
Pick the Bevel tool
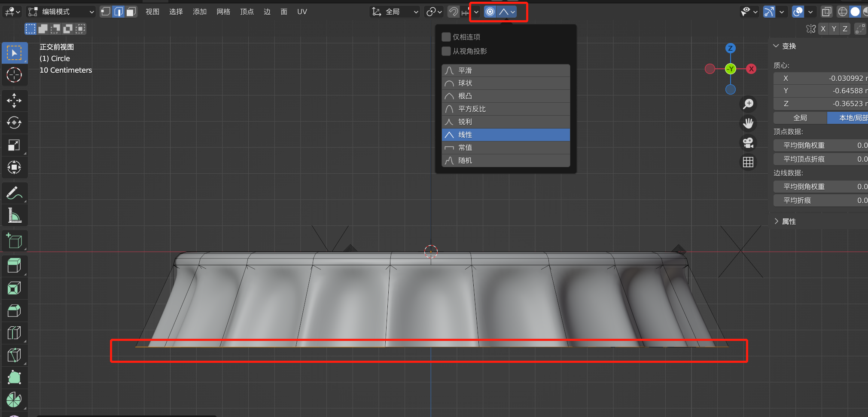[15, 311]
